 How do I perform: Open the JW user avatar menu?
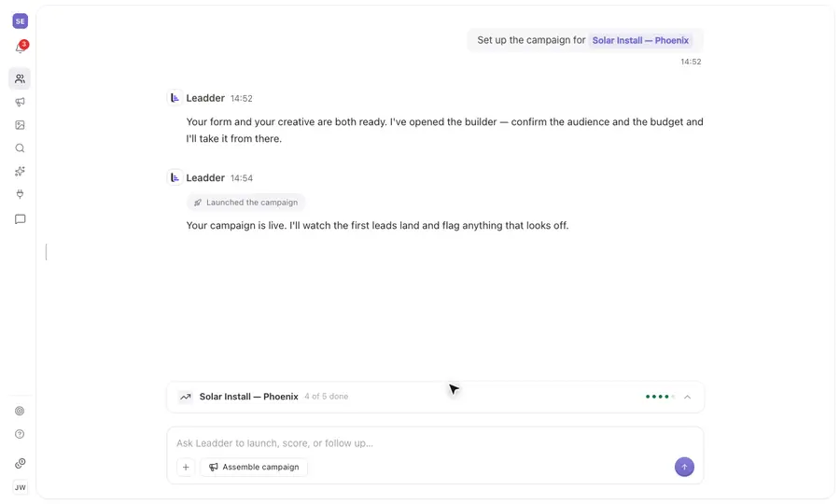pyautogui.click(x=20, y=487)
